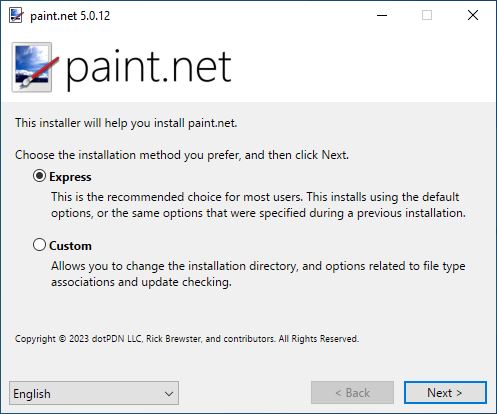The image size is (497, 414).
Task: Expand the language list using chevron arrow
Action: (x=169, y=394)
